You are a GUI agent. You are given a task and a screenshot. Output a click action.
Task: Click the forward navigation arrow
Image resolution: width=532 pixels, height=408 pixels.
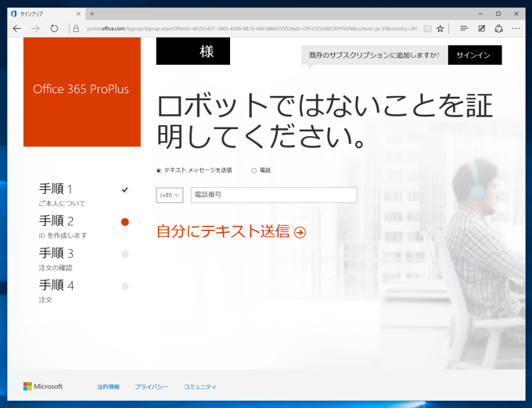[x=35, y=29]
